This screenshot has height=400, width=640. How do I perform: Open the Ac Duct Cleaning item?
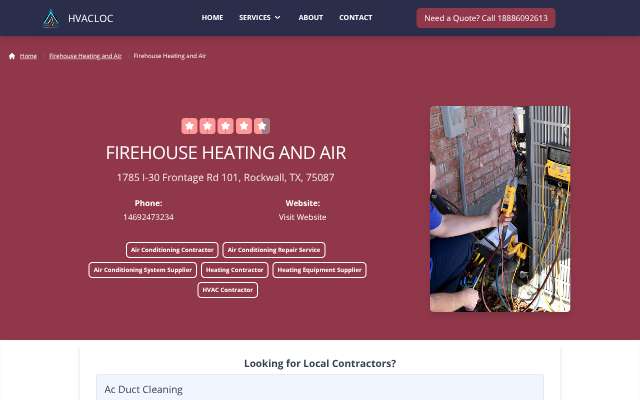pos(320,389)
